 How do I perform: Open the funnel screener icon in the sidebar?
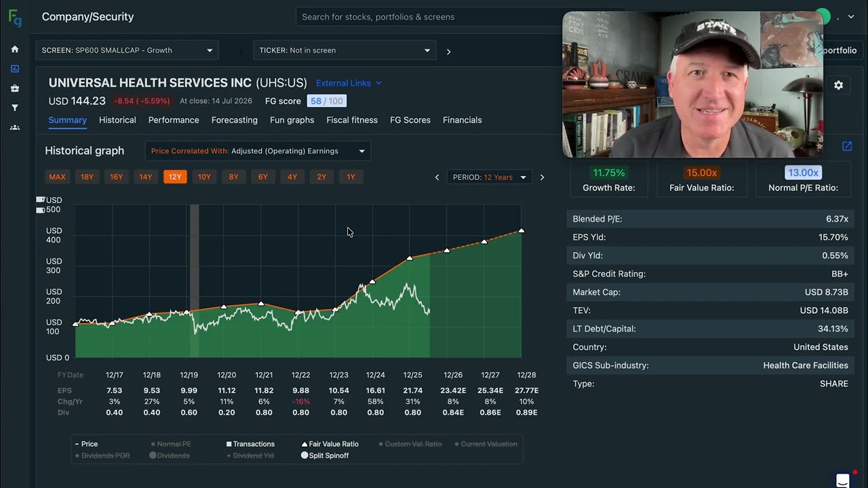pyautogui.click(x=15, y=108)
